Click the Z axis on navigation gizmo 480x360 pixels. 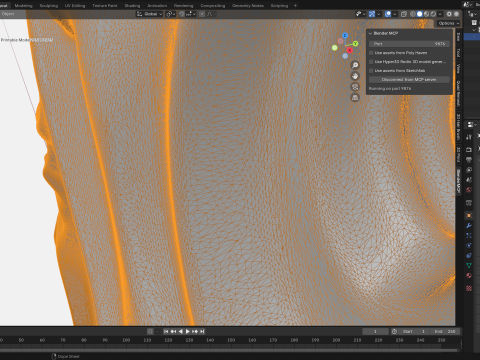345,36
